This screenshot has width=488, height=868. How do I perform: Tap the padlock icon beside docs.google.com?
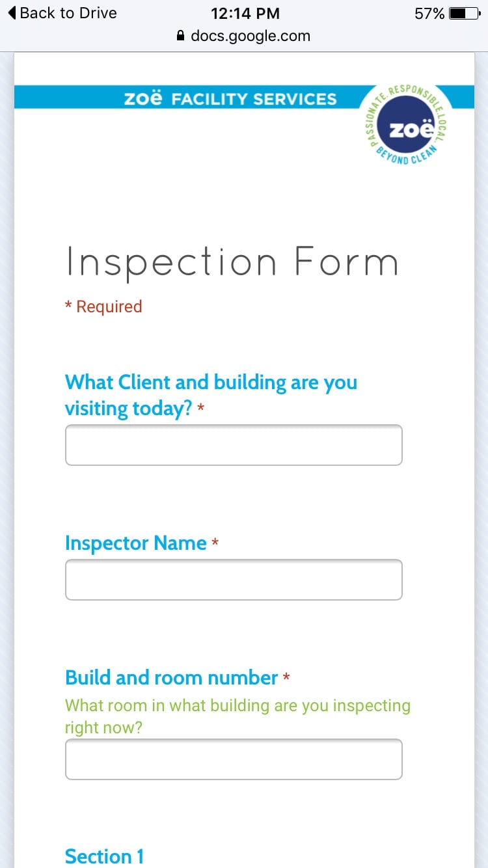pos(180,36)
